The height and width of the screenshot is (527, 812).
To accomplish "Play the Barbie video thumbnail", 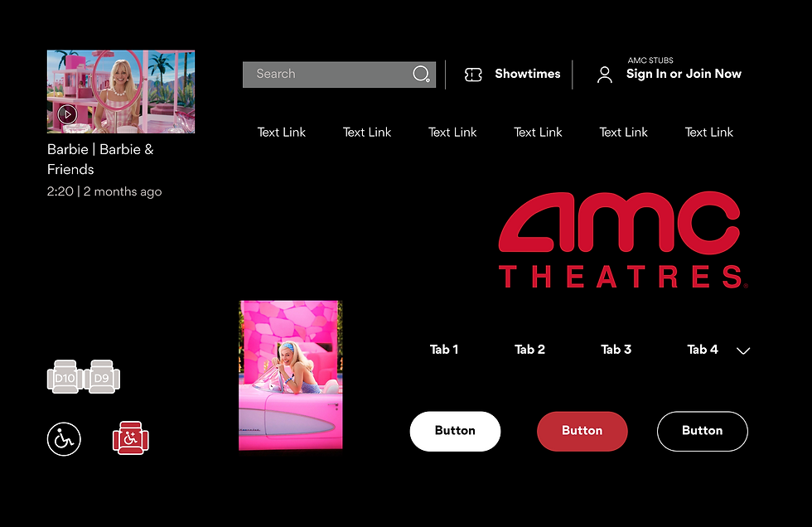I will (x=67, y=114).
